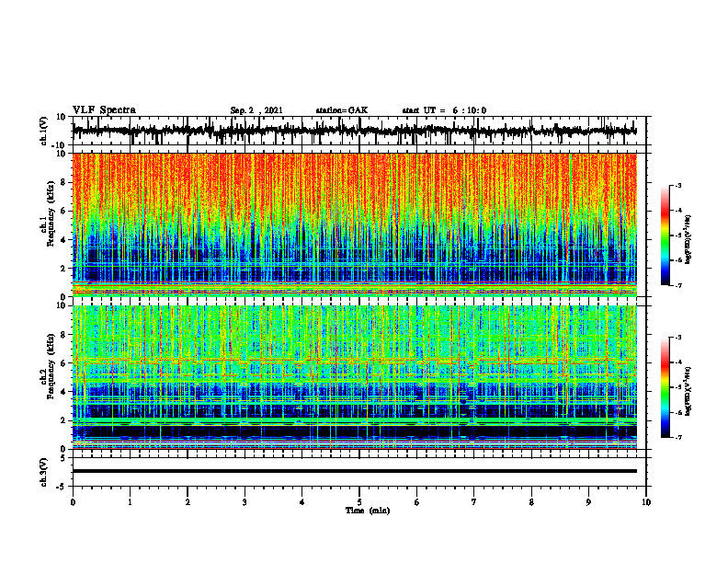Click the '-7' value on ch.2 colorbar
The image size is (728, 563).
pyautogui.click(x=678, y=437)
